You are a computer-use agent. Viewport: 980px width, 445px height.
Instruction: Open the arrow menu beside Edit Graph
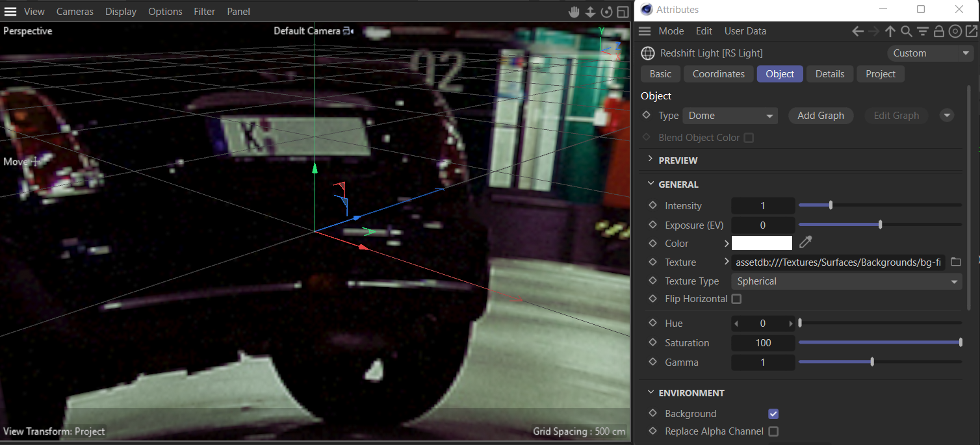point(947,116)
